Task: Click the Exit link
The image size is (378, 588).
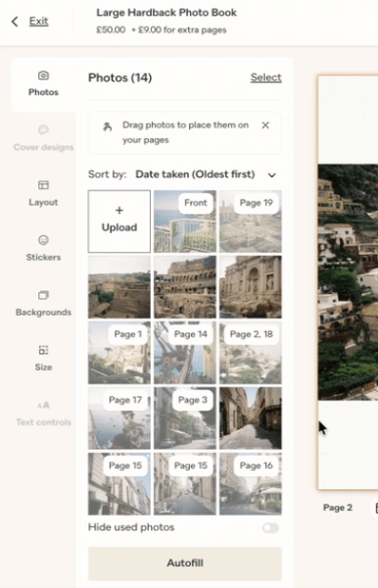Action: pos(38,22)
